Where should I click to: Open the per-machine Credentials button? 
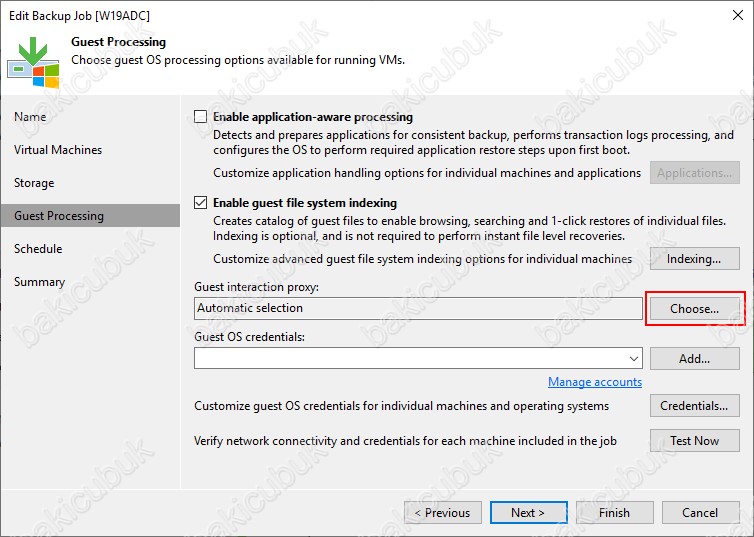tap(694, 406)
